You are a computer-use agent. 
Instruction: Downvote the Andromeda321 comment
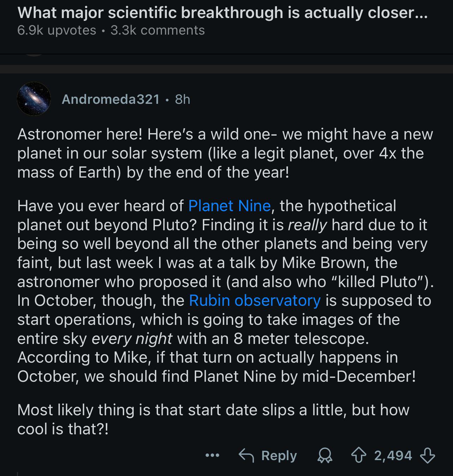428,456
